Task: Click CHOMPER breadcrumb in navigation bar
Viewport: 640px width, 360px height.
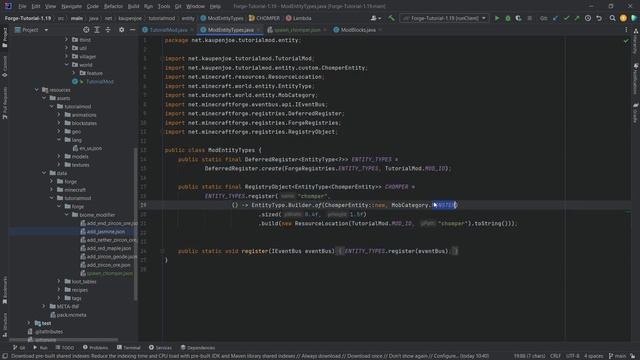Action: (264, 18)
